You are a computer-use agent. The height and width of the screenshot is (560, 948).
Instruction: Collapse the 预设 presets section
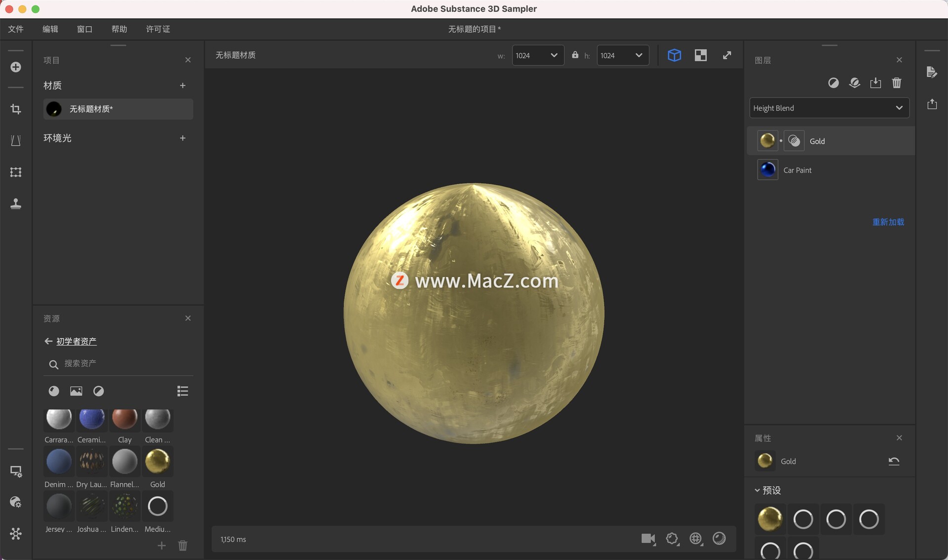[x=758, y=490]
